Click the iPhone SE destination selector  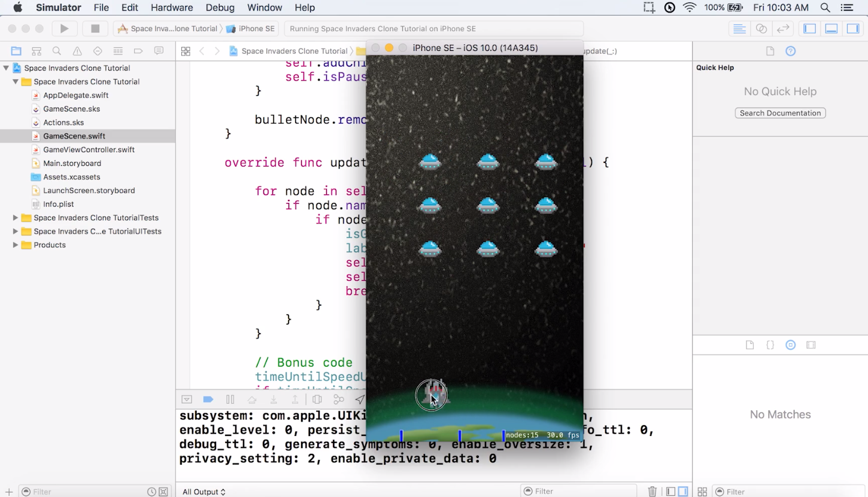tap(251, 29)
